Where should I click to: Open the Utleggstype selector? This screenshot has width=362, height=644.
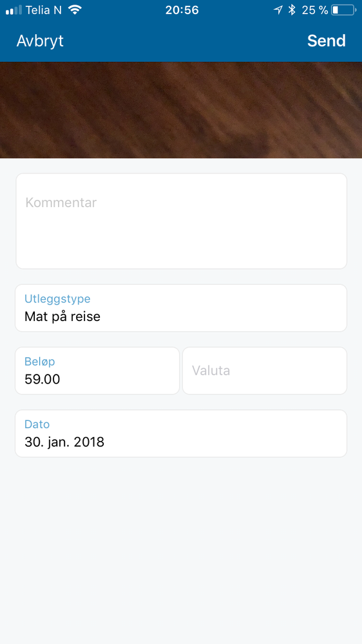point(181,308)
